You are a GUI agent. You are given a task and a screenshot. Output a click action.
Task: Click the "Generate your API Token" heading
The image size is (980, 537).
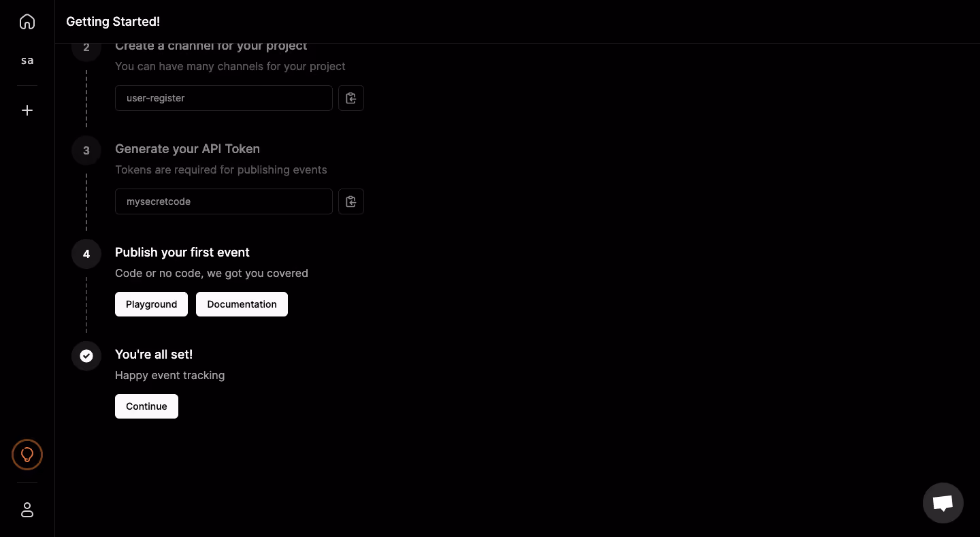click(x=187, y=149)
